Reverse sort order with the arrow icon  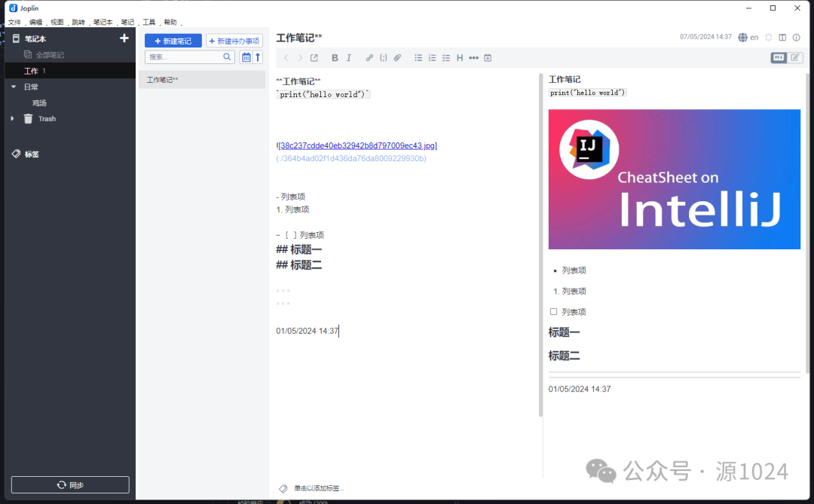258,57
